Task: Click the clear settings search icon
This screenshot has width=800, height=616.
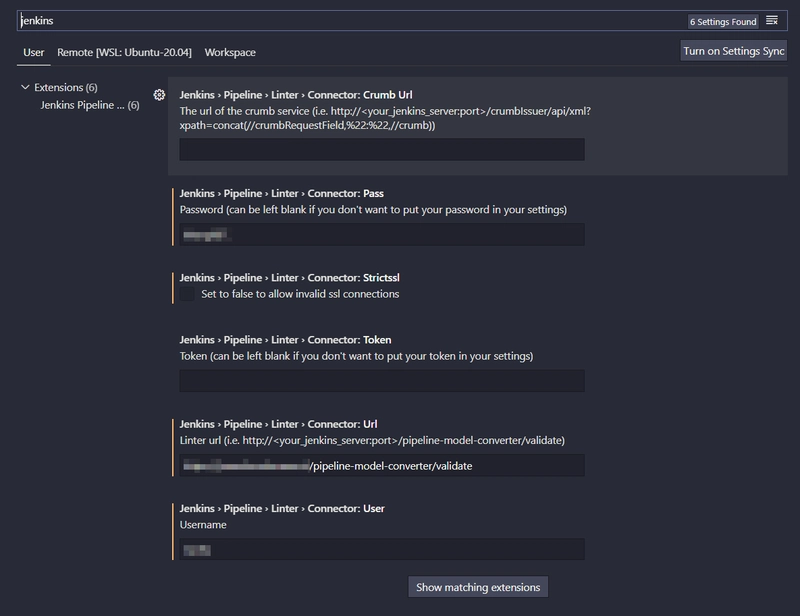Action: click(x=772, y=21)
